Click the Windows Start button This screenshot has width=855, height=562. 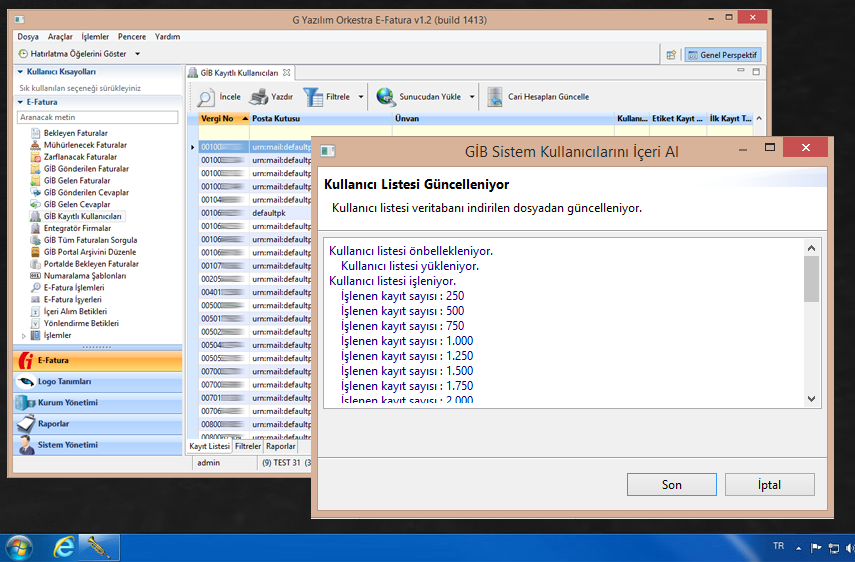[19, 548]
